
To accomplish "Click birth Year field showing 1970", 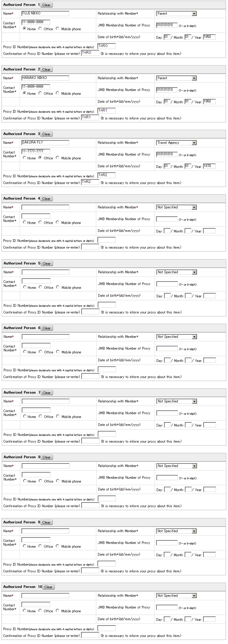I will click(209, 166).
